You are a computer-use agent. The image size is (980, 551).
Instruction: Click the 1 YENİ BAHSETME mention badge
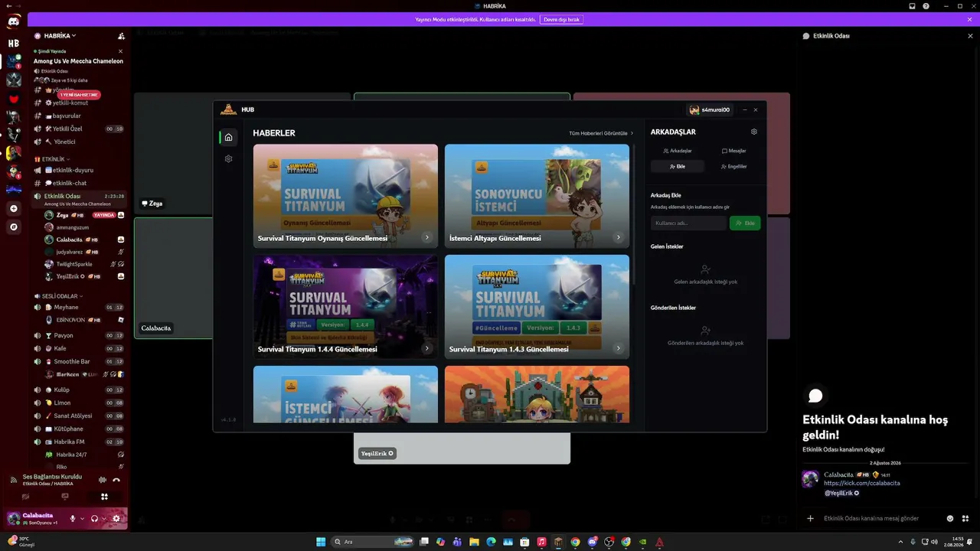coord(79,95)
